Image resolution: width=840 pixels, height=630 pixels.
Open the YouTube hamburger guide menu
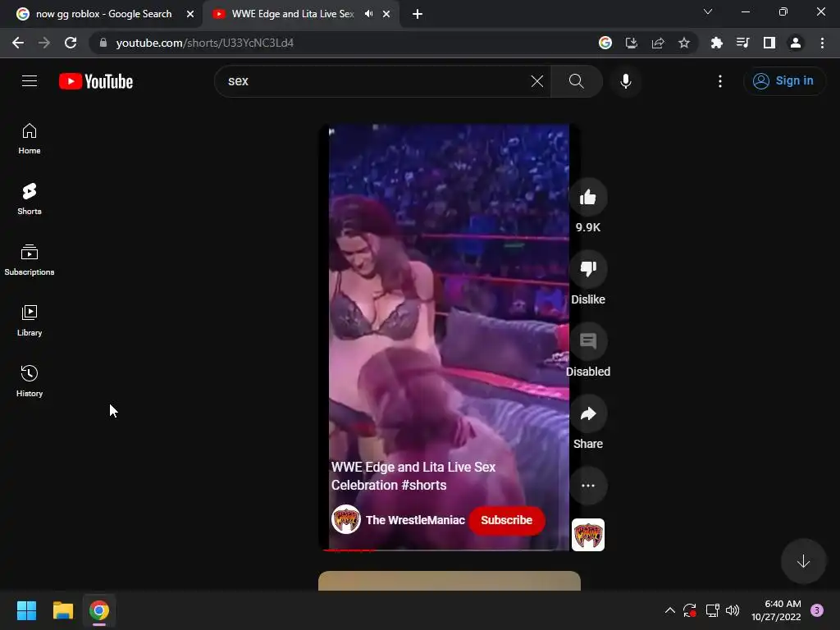click(x=30, y=81)
